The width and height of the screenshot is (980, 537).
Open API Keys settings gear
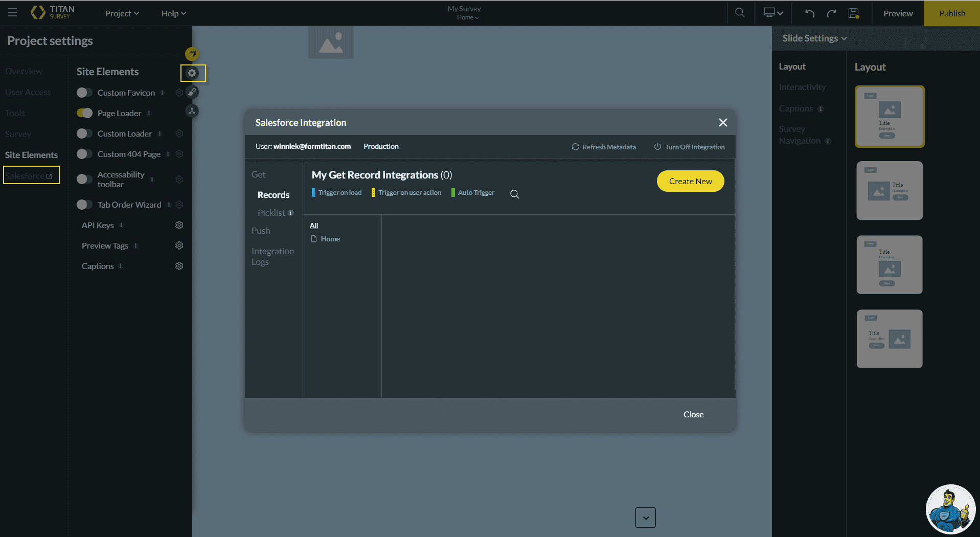[179, 225]
